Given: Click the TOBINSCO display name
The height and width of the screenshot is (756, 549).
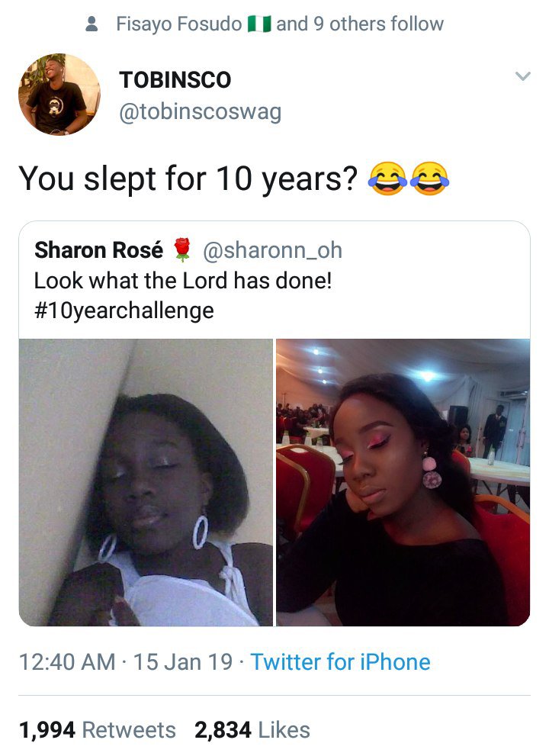Looking at the screenshot, I should (x=175, y=80).
